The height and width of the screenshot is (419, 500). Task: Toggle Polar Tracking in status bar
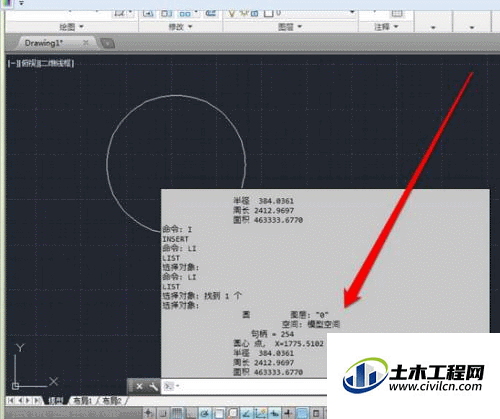(x=205, y=413)
